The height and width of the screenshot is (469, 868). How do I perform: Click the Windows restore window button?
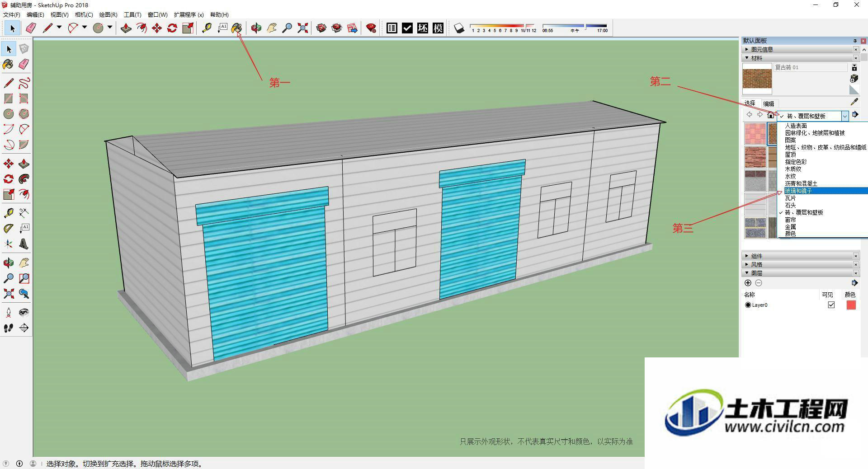pos(836,5)
